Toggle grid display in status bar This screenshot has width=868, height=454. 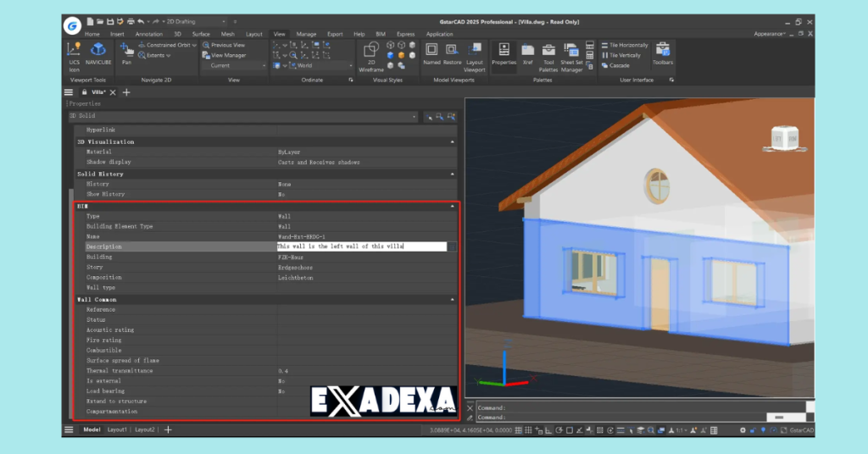pos(518,430)
